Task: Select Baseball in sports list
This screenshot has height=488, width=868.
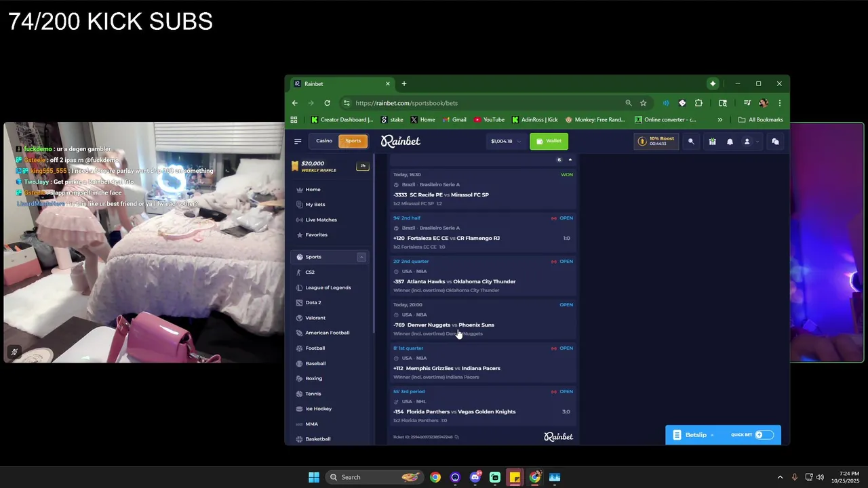Action: tap(315, 363)
